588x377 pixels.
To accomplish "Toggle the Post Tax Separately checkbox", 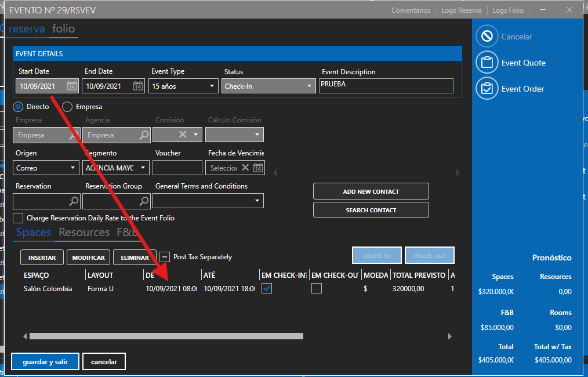I will 165,257.
